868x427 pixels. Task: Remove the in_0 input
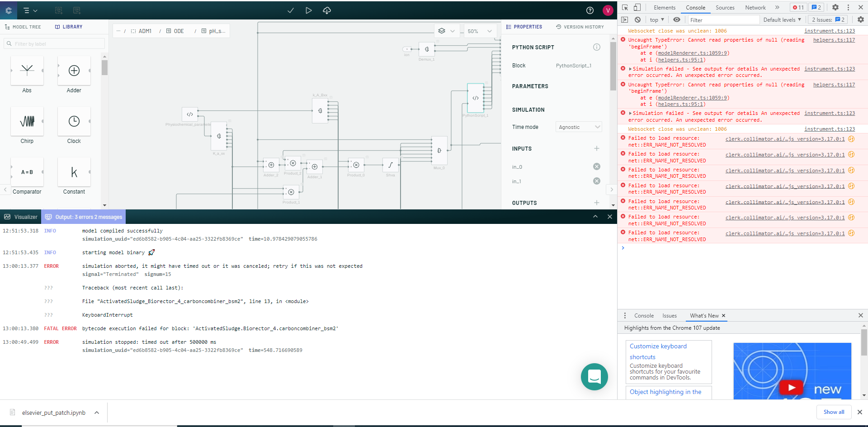(x=597, y=166)
